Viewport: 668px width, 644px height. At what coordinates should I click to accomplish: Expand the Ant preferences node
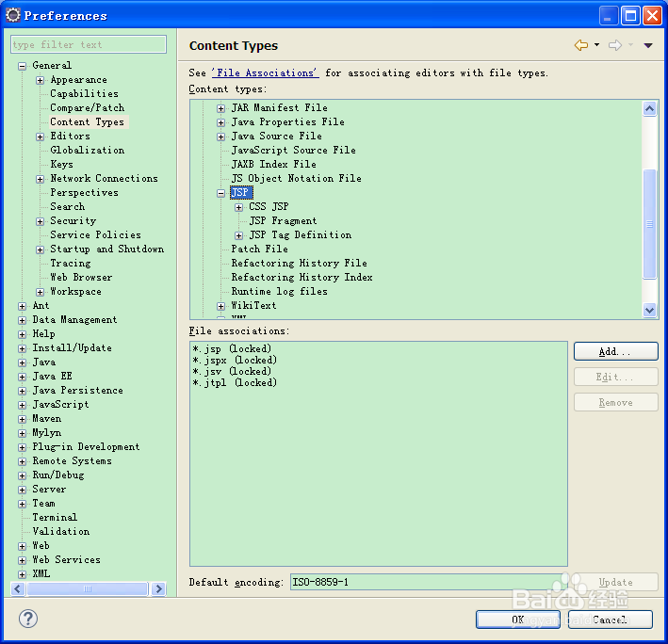[x=23, y=306]
